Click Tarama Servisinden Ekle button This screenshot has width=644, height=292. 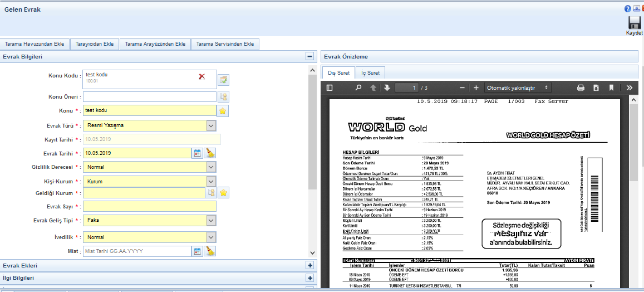pyautogui.click(x=225, y=44)
